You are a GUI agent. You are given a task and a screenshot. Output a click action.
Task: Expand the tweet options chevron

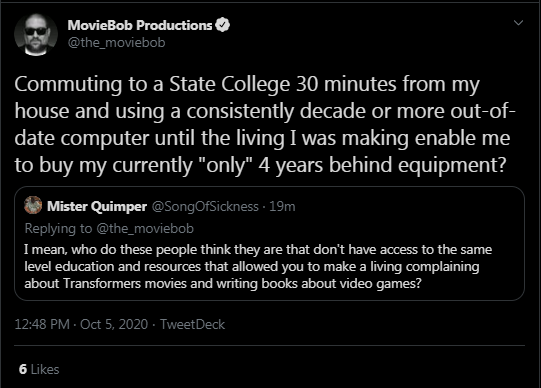[518, 23]
